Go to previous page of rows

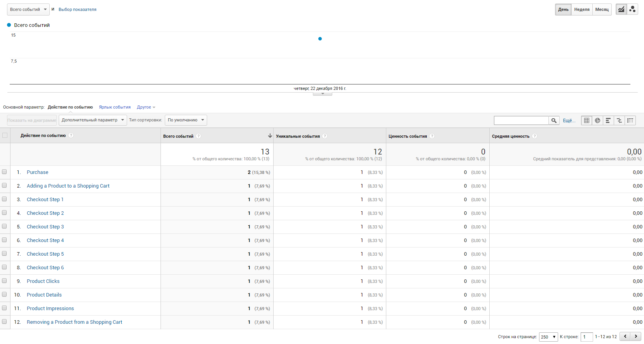[625, 337]
